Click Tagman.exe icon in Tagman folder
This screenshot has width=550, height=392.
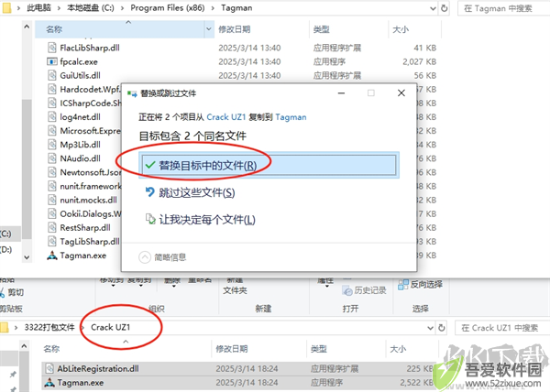pyautogui.click(x=52, y=256)
